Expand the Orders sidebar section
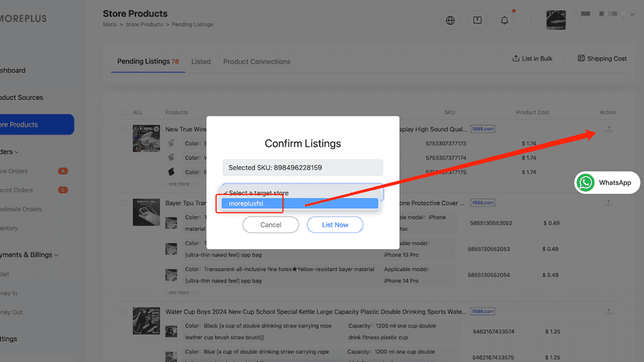Image resolution: width=644 pixels, height=362 pixels. pos(9,151)
